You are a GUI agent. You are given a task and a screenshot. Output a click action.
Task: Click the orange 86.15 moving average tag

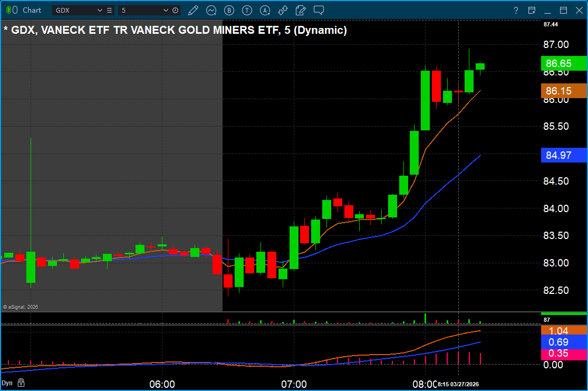564,91
